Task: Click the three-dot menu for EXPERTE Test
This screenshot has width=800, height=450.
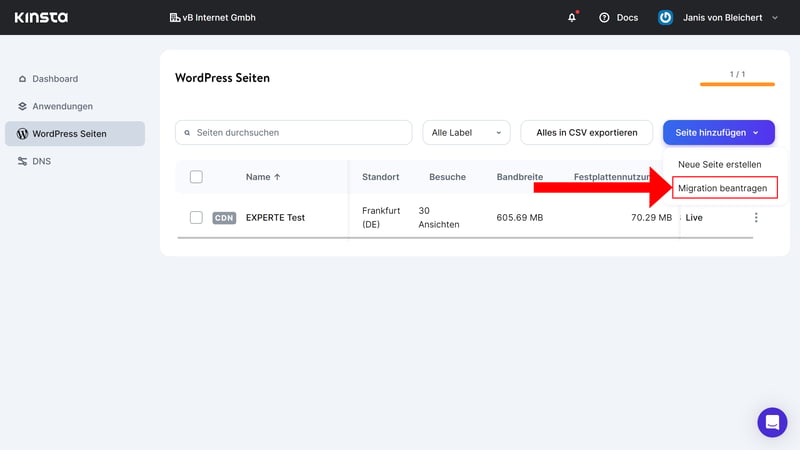Action: point(756,217)
